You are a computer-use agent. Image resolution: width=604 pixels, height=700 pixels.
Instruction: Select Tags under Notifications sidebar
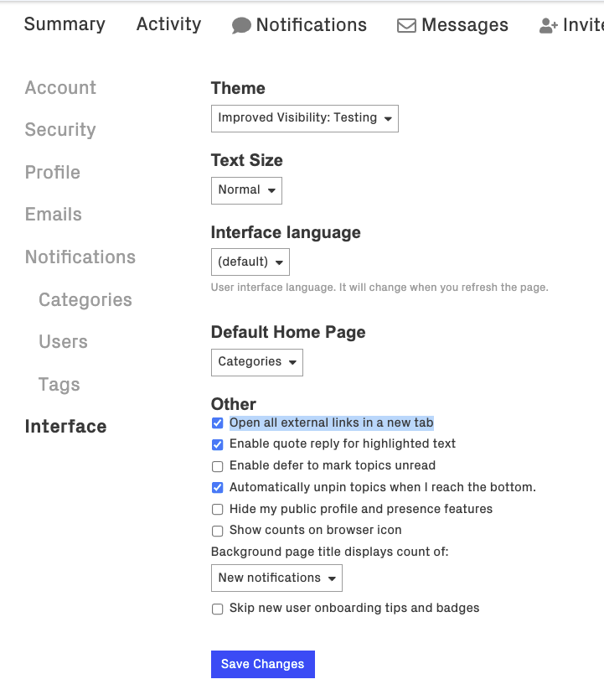coord(59,385)
